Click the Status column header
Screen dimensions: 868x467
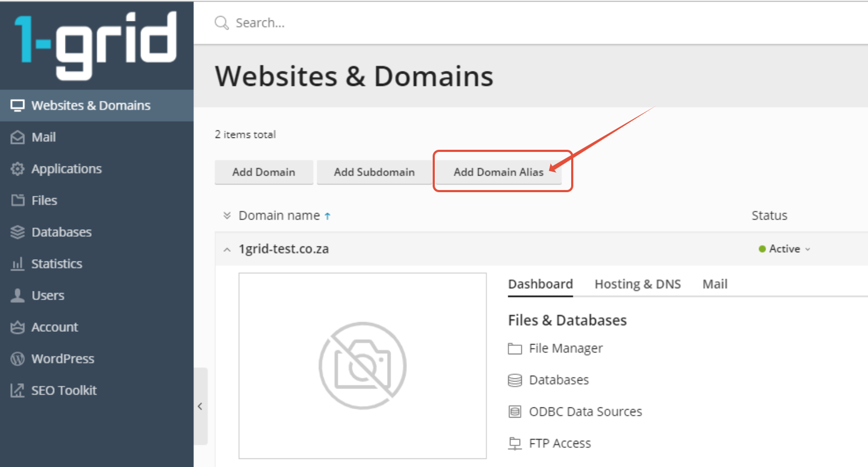(769, 215)
